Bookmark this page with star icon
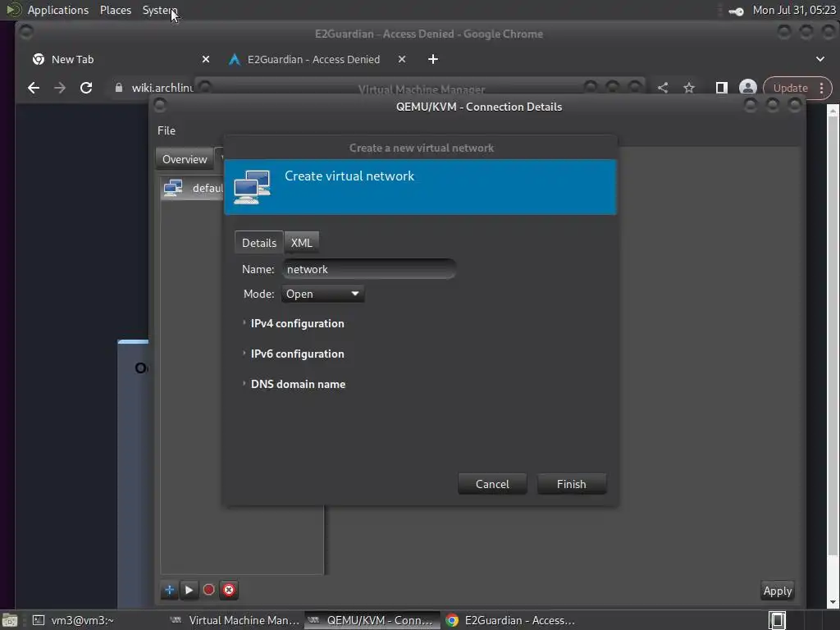The width and height of the screenshot is (840, 630). point(689,88)
